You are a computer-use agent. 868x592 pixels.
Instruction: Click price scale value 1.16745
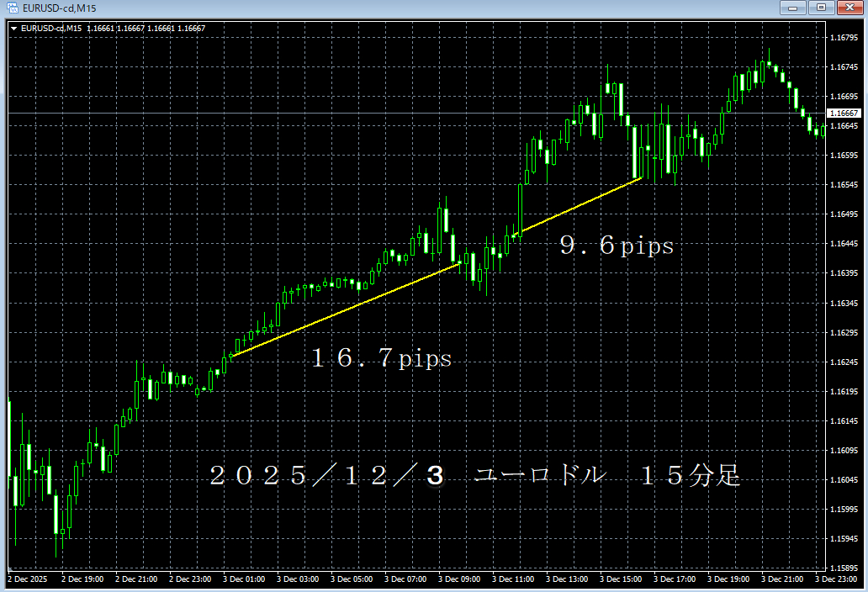tap(844, 67)
